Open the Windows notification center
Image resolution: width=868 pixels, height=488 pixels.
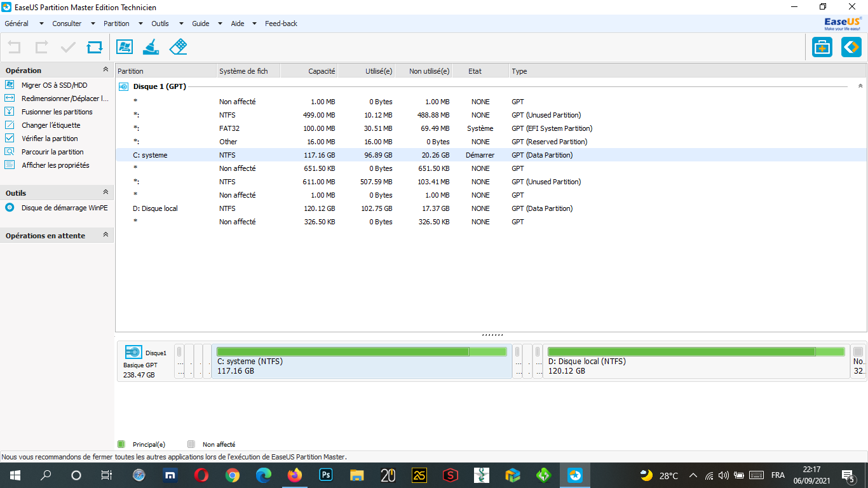point(848,475)
